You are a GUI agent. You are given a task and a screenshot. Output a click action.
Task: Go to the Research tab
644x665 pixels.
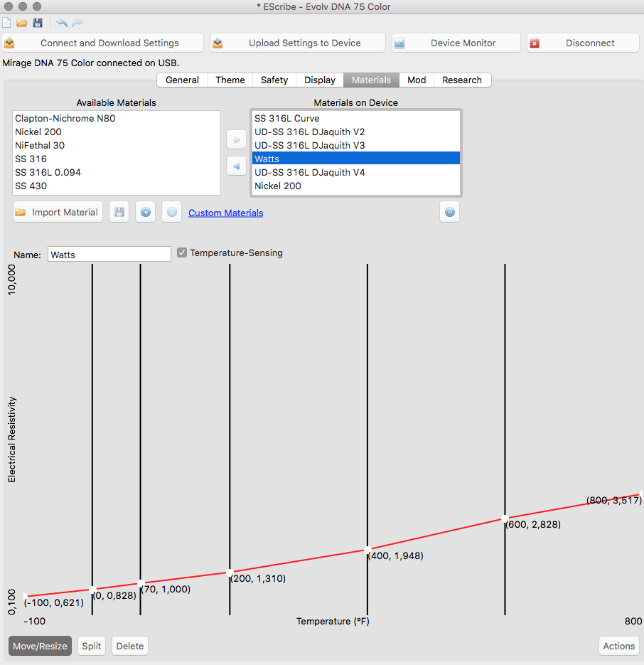(461, 80)
